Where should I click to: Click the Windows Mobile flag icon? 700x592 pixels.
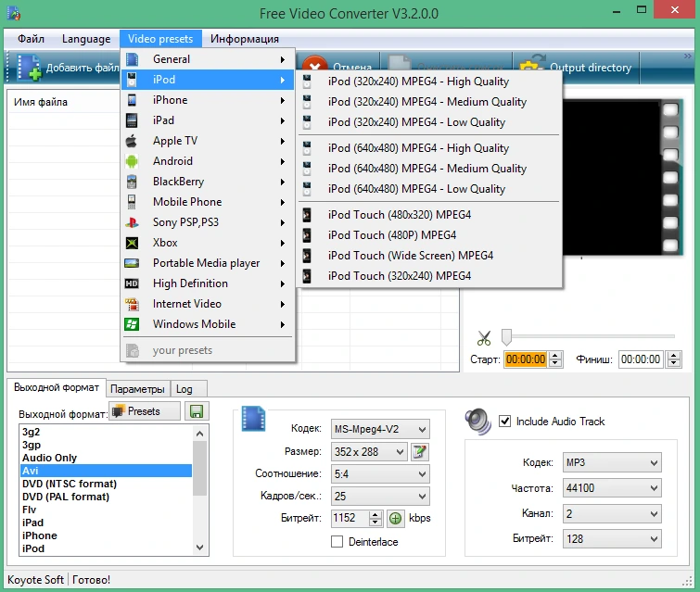pos(132,324)
